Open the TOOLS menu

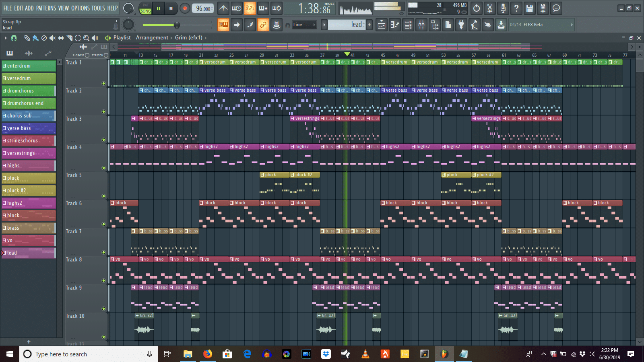[x=98, y=8]
